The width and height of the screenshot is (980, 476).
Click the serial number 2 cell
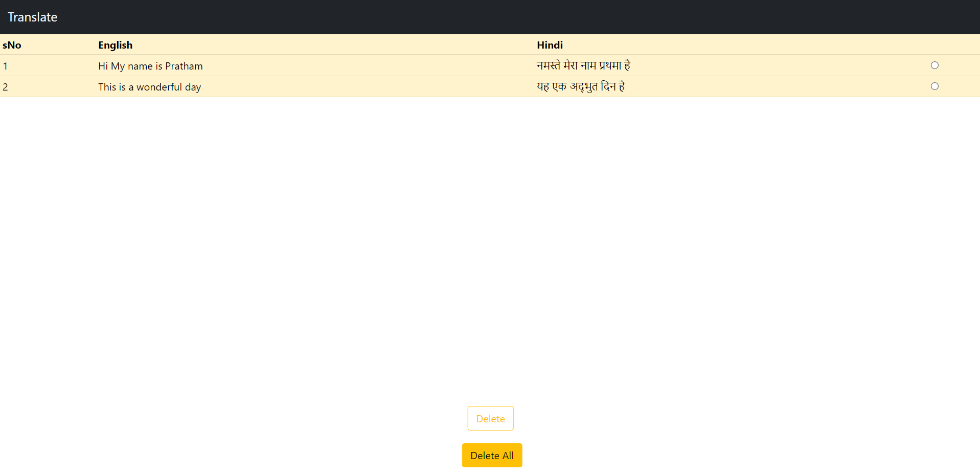tap(6, 86)
